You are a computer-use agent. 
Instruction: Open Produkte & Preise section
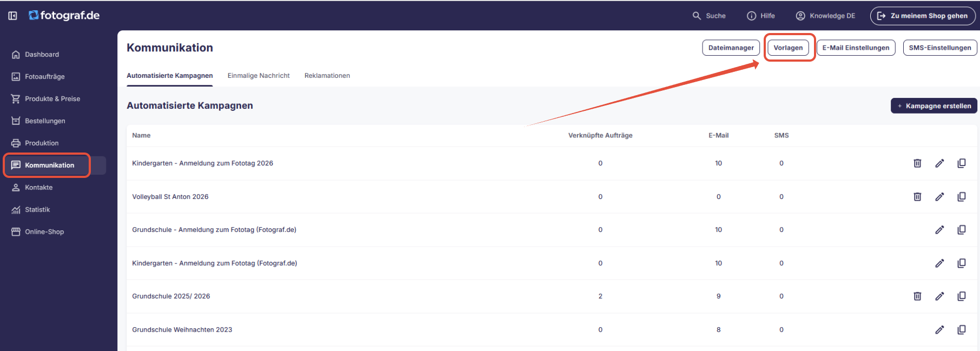pyautogui.click(x=52, y=99)
